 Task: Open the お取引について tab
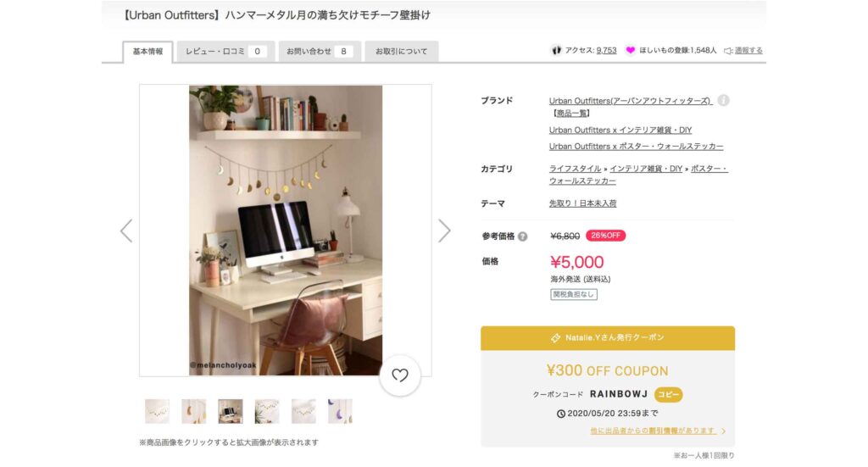click(x=401, y=52)
